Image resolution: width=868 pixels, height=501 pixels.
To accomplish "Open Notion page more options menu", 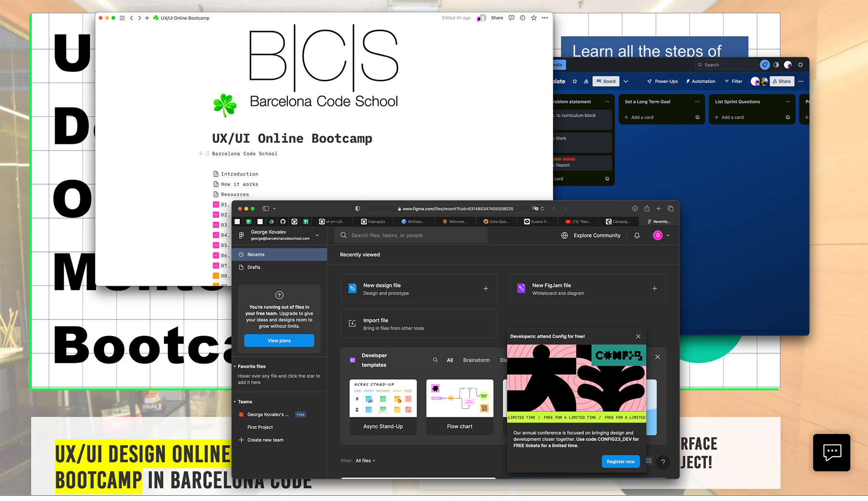I will pyautogui.click(x=545, y=18).
